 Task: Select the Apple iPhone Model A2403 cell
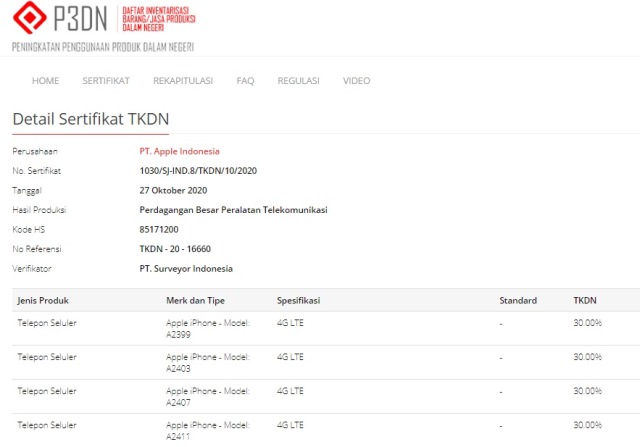click(208, 362)
